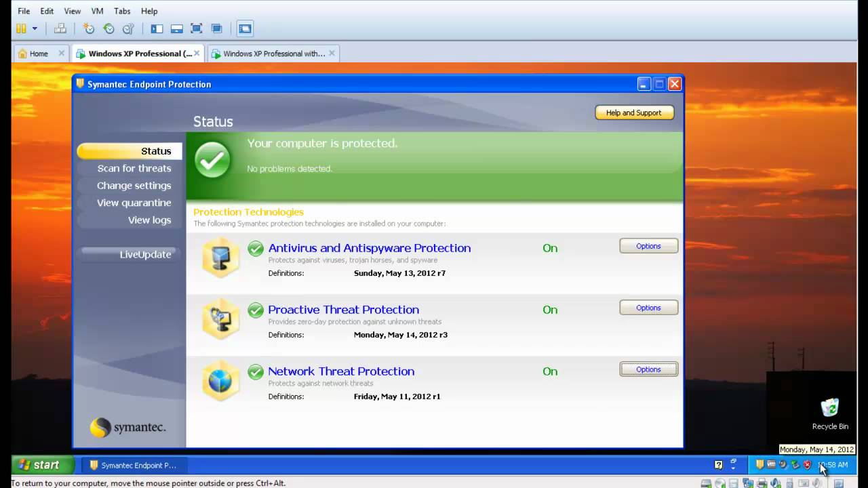Click the green check beside Antivirus and Antispyware
868x488 pixels.
[256, 249]
